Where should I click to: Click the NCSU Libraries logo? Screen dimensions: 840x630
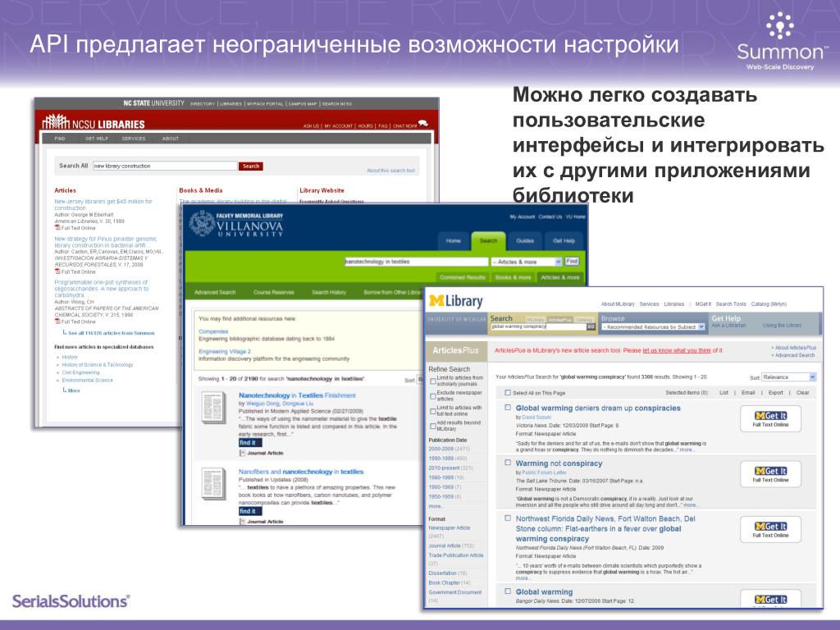94,123
